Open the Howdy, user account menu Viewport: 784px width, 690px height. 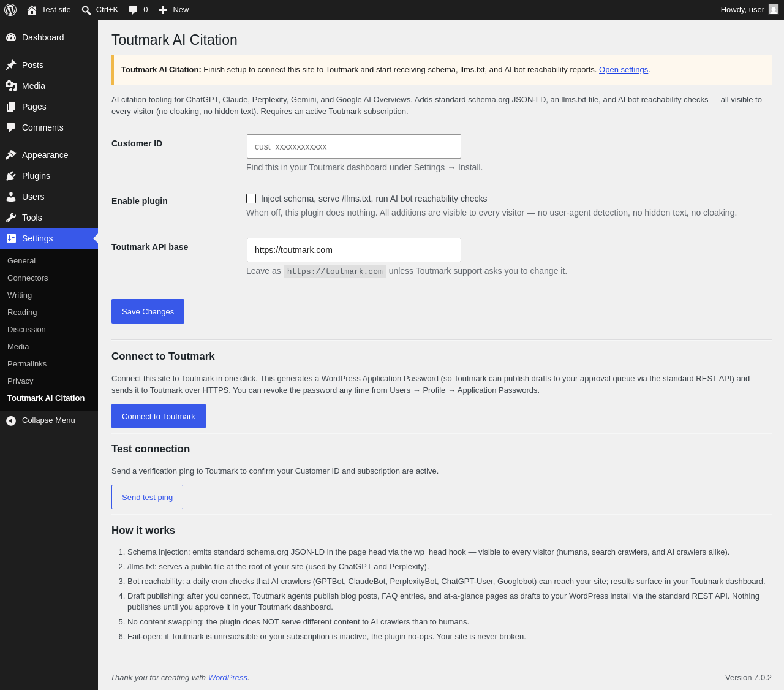click(x=749, y=10)
